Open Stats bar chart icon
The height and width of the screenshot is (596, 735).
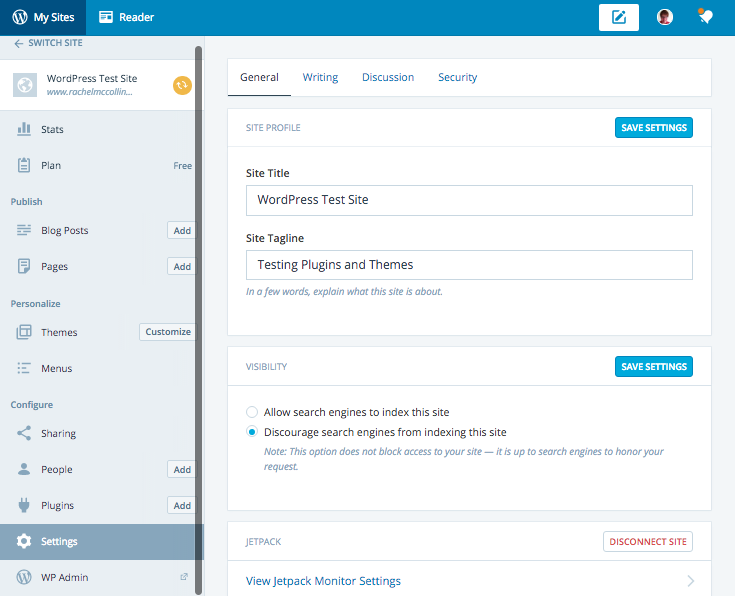click(24, 129)
